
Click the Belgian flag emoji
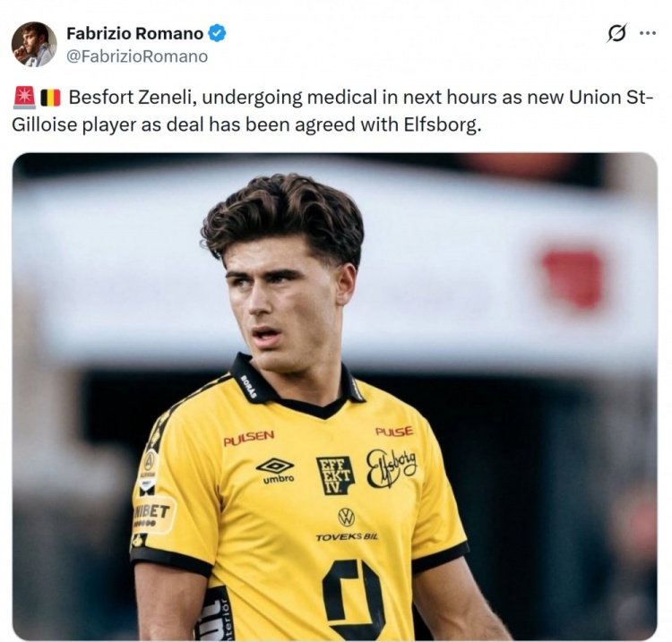coord(50,98)
